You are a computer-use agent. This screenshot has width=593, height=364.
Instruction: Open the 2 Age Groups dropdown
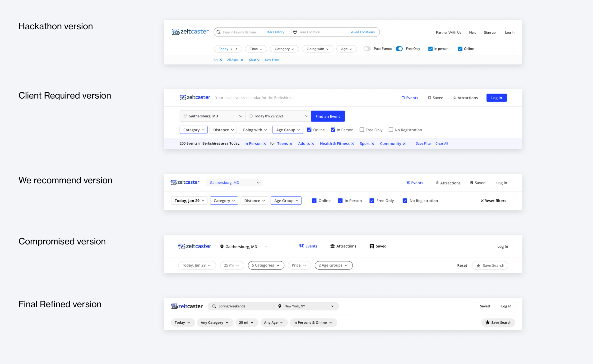point(334,265)
